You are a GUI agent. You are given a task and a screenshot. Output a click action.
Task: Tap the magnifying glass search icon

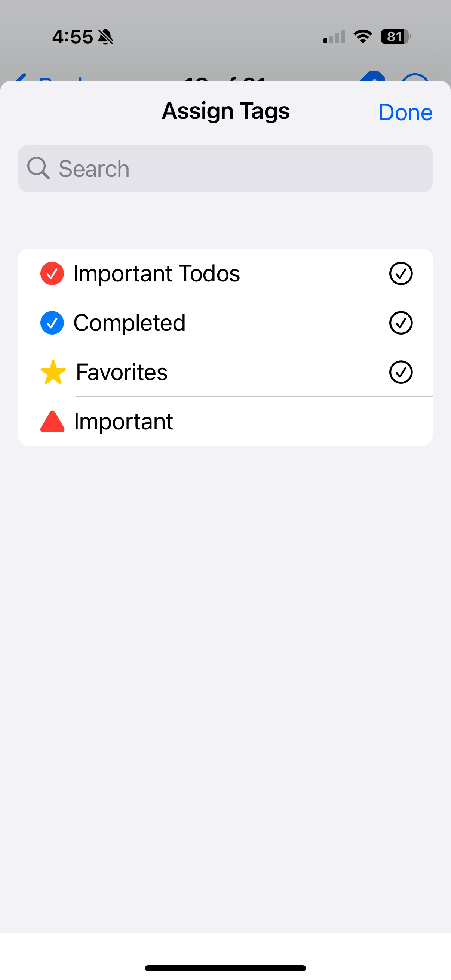point(38,168)
